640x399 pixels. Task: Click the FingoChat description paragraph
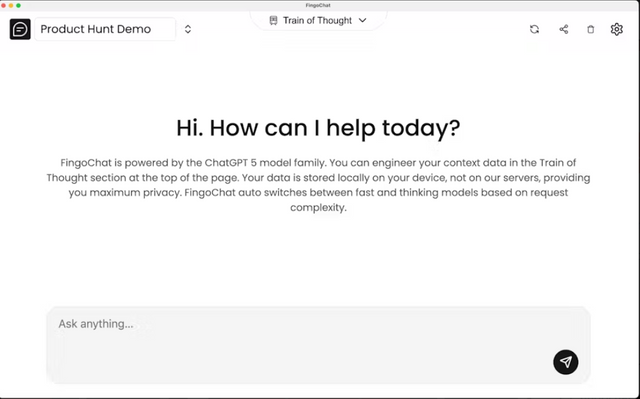[x=318, y=185]
